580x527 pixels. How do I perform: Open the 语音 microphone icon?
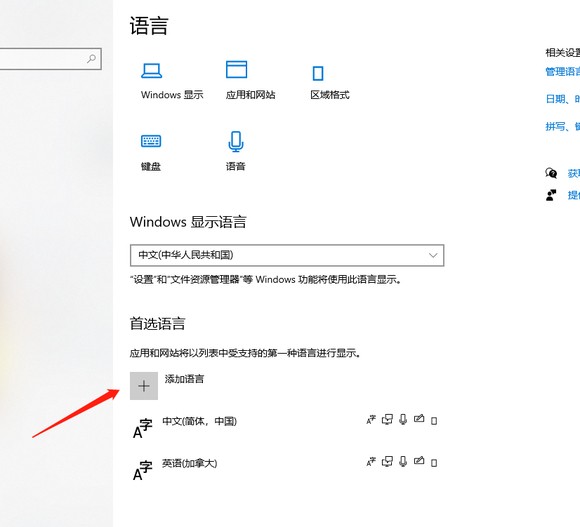(236, 141)
